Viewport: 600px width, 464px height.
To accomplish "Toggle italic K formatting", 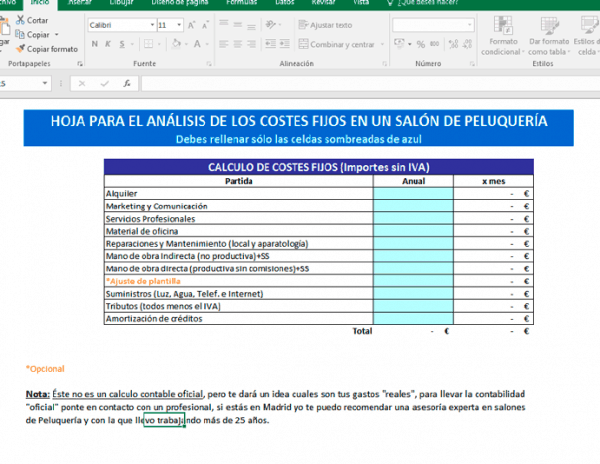I will (x=108, y=44).
